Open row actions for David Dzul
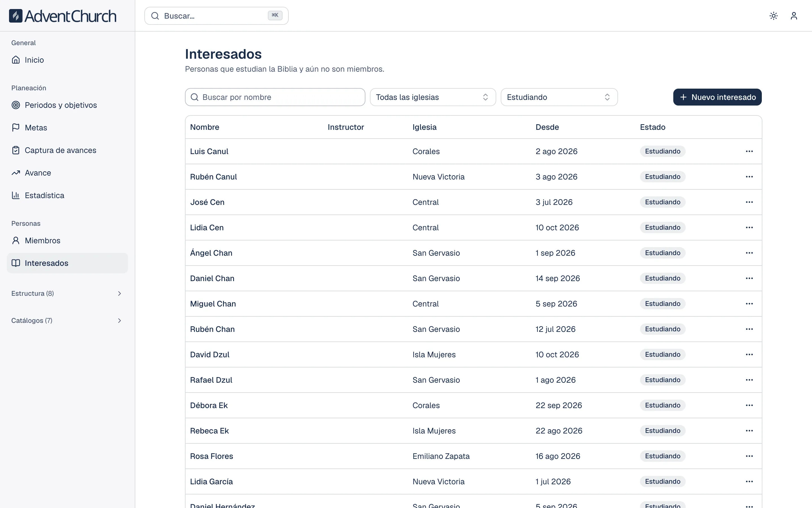This screenshot has width=812, height=508. [x=749, y=354]
